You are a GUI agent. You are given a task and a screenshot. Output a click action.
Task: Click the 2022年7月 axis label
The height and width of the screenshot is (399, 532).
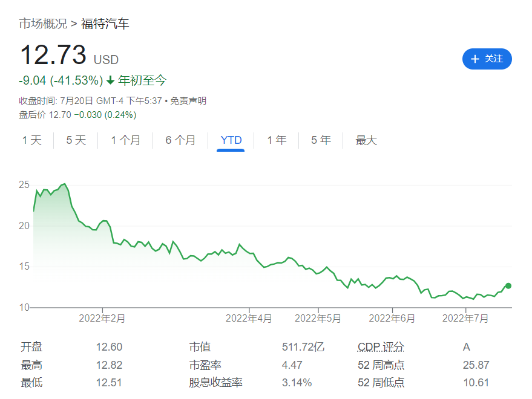(x=465, y=319)
